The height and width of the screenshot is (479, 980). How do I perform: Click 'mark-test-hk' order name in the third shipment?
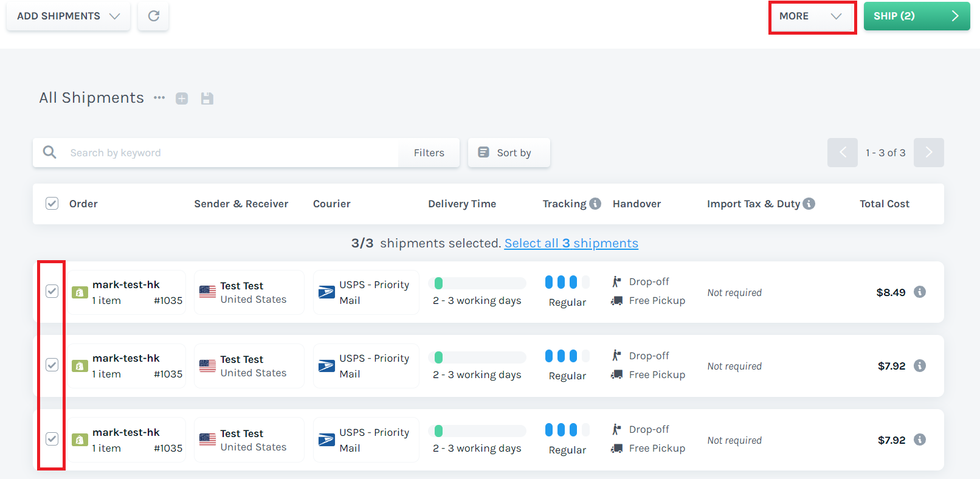point(126,432)
